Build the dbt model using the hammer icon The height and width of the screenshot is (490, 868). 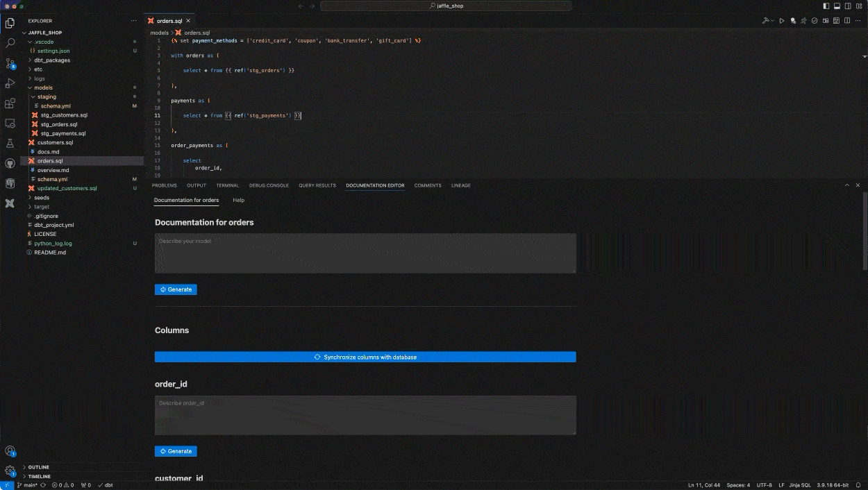[x=767, y=21]
